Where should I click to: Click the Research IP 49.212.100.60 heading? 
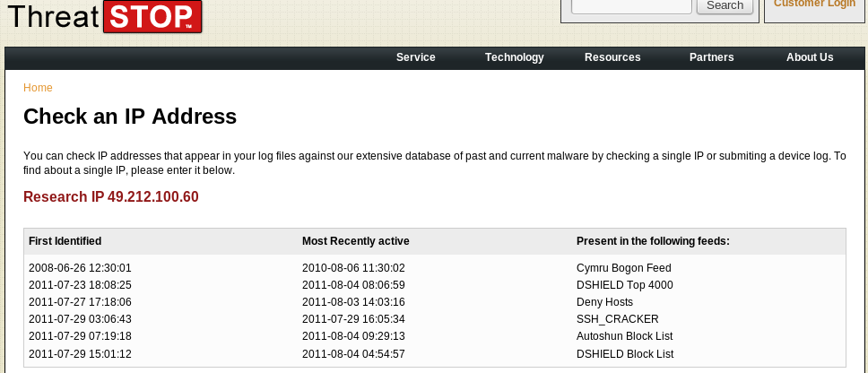coord(110,197)
